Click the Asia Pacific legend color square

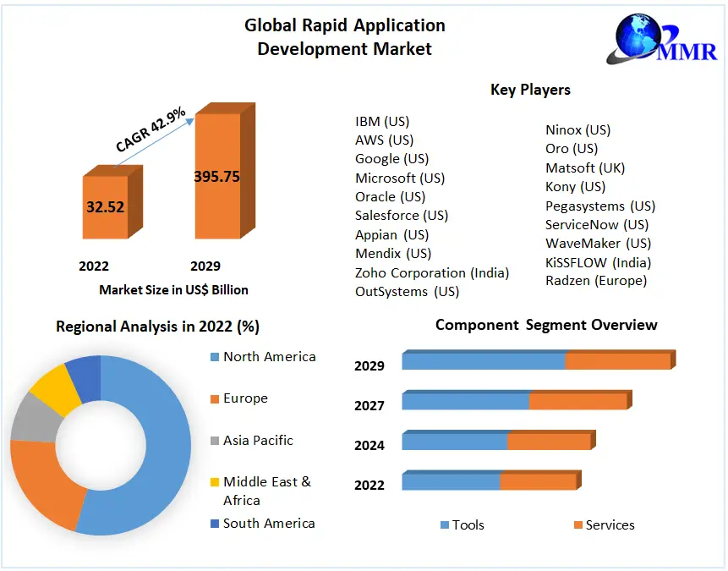[x=215, y=441]
